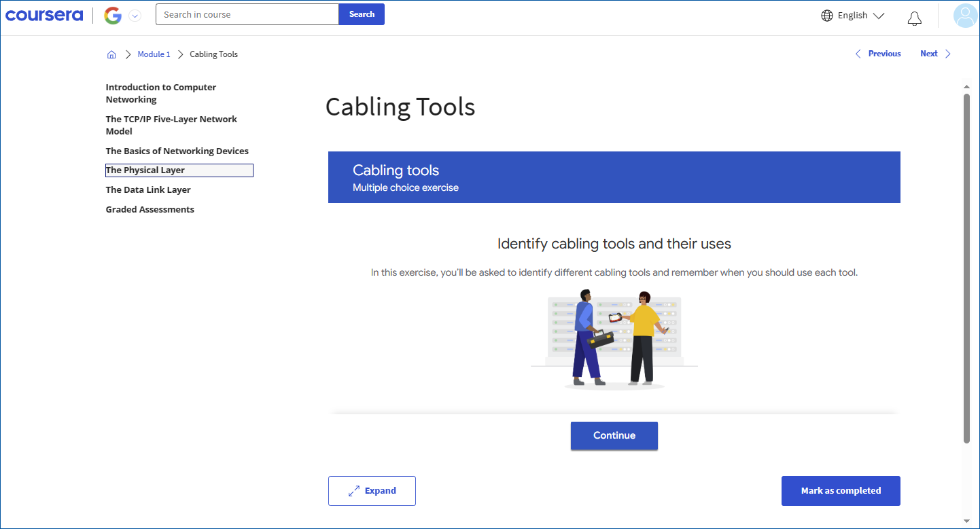Click the globe language icon
The width and height of the screenshot is (980, 529).
coord(827,16)
